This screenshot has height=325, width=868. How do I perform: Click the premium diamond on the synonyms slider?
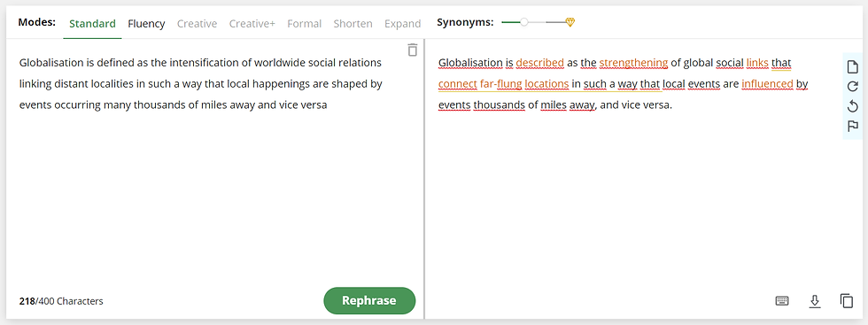pyautogui.click(x=570, y=22)
